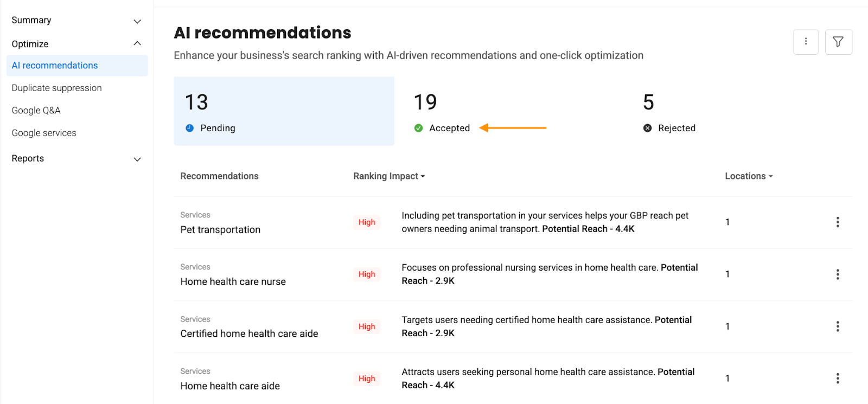Viewport: 868px width, 404px height.
Task: Open Google Q&A in sidebar
Action: tap(36, 110)
